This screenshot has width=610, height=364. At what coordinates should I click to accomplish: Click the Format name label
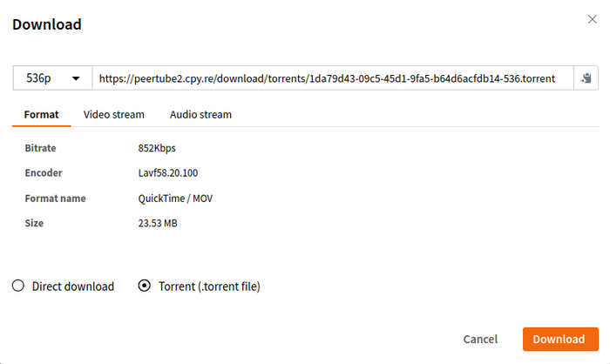(55, 199)
